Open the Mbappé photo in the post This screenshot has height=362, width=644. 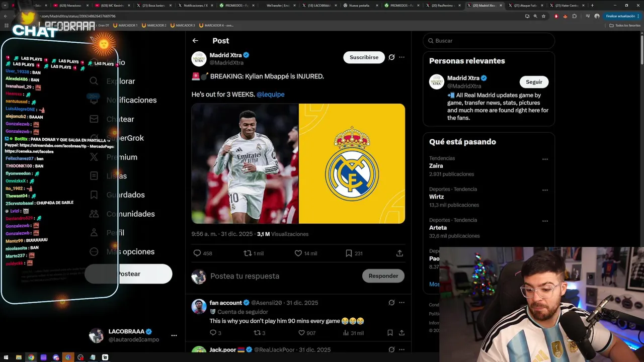click(245, 163)
